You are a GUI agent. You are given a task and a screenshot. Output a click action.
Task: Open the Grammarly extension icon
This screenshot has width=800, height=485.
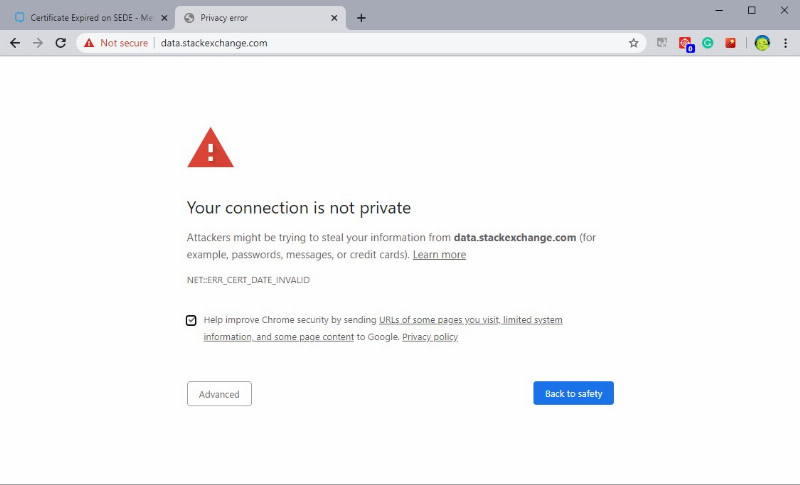(708, 43)
